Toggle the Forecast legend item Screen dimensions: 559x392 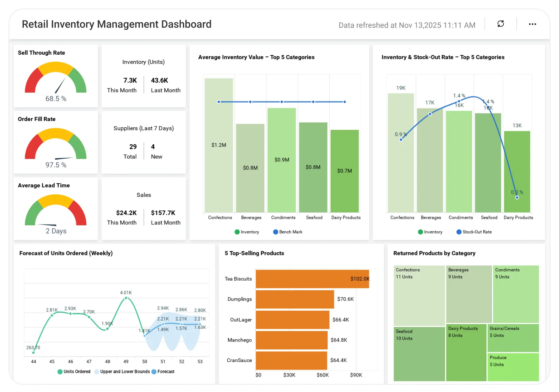tap(163, 372)
